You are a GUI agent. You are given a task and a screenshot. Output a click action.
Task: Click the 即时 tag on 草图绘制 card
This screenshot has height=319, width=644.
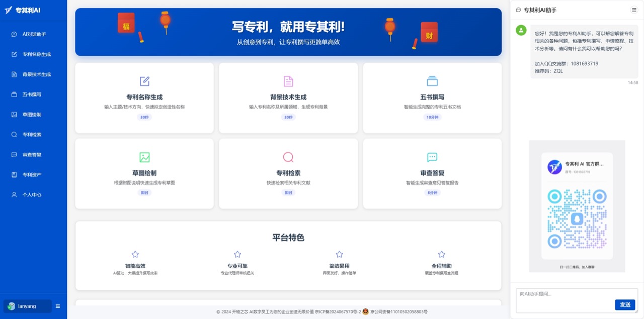tap(144, 193)
